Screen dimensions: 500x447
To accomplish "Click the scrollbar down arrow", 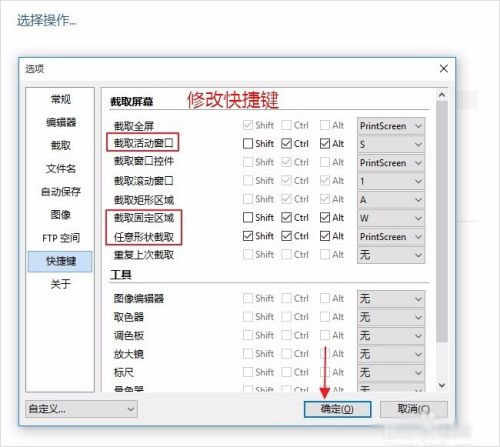I will (442, 385).
